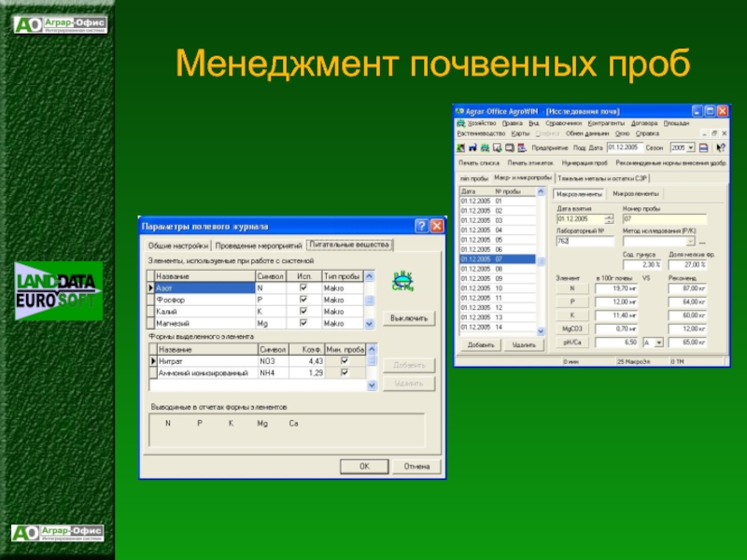The height and width of the screenshot is (560, 747).
Task: Open the VS dropdown showing A
Action: pyautogui.click(x=659, y=343)
